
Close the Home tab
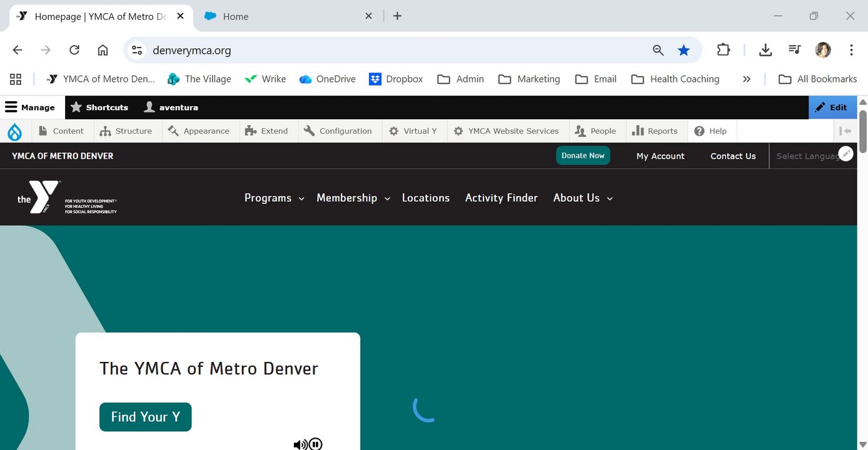368,16
